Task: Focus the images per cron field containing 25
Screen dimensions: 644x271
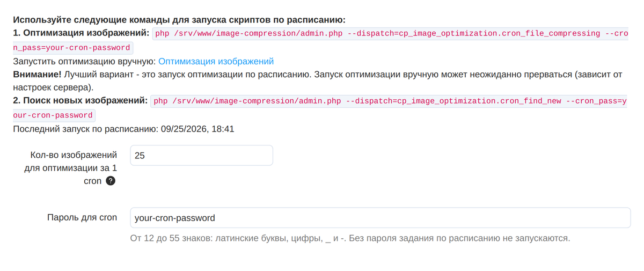Action: point(201,156)
